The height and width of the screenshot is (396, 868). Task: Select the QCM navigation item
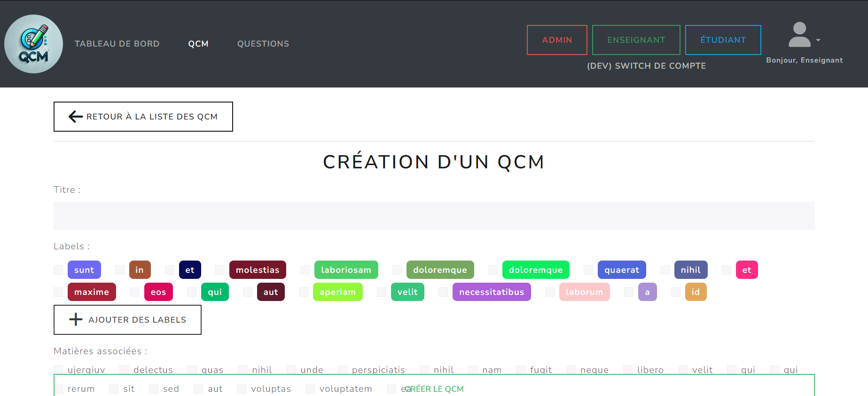pyautogui.click(x=198, y=44)
